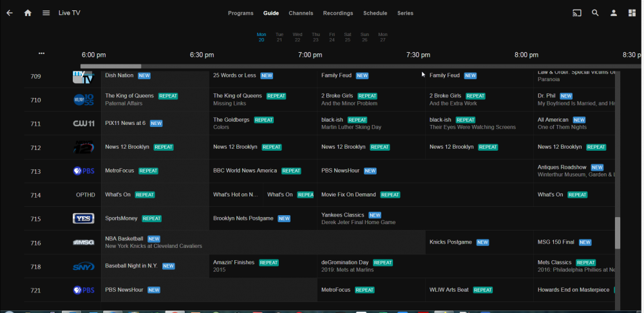The height and width of the screenshot is (313, 644).
Task: Jump to Tue 21 in the guide
Action: tap(279, 37)
